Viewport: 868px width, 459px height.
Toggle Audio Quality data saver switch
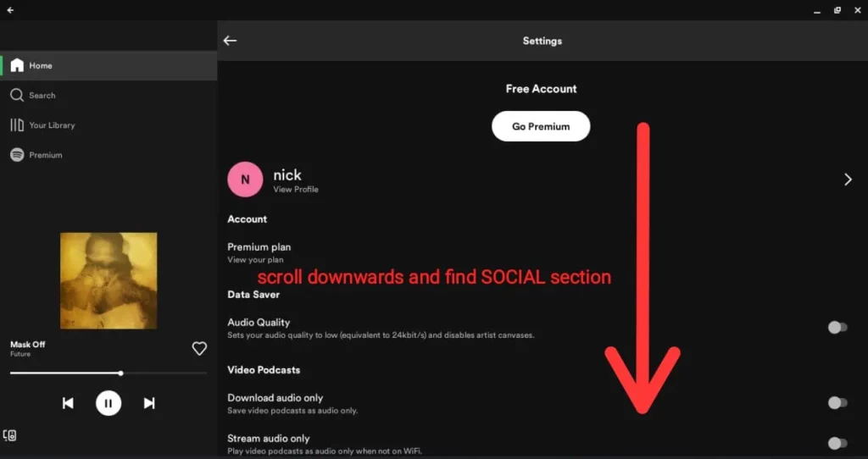837,328
